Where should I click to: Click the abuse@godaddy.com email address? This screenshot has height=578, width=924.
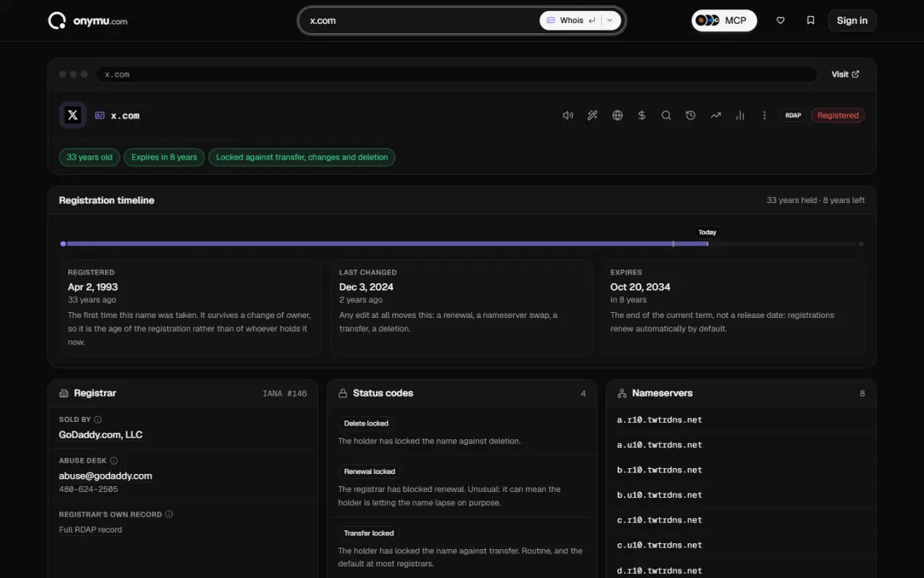coord(105,476)
